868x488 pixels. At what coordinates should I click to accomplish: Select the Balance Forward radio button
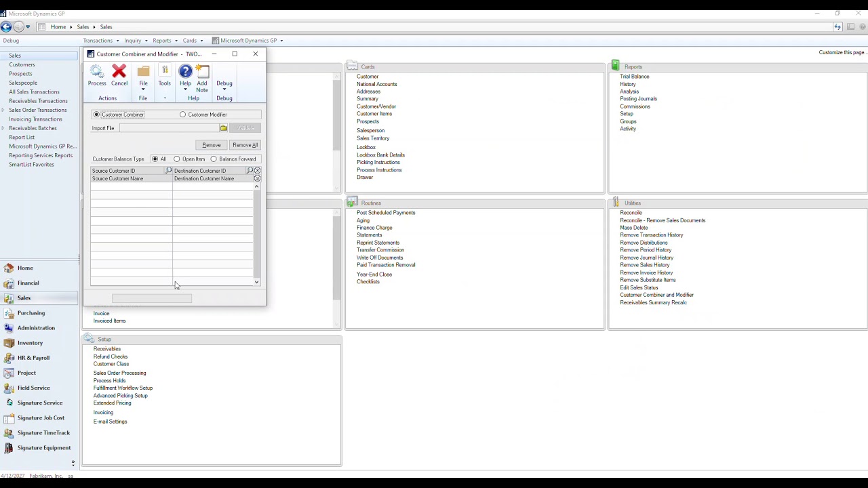[214, 159]
